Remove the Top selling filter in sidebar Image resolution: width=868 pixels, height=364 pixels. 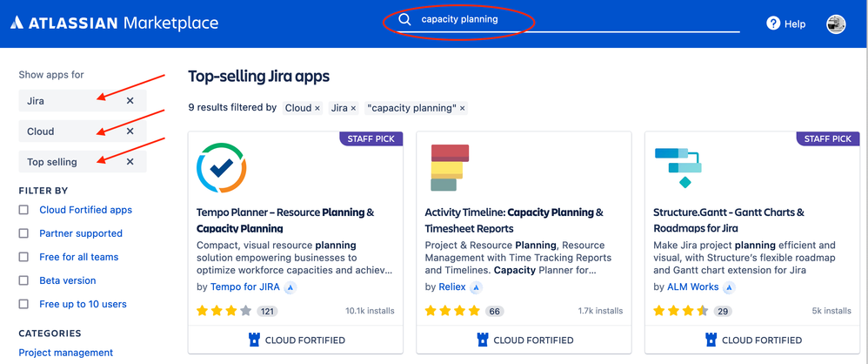130,162
